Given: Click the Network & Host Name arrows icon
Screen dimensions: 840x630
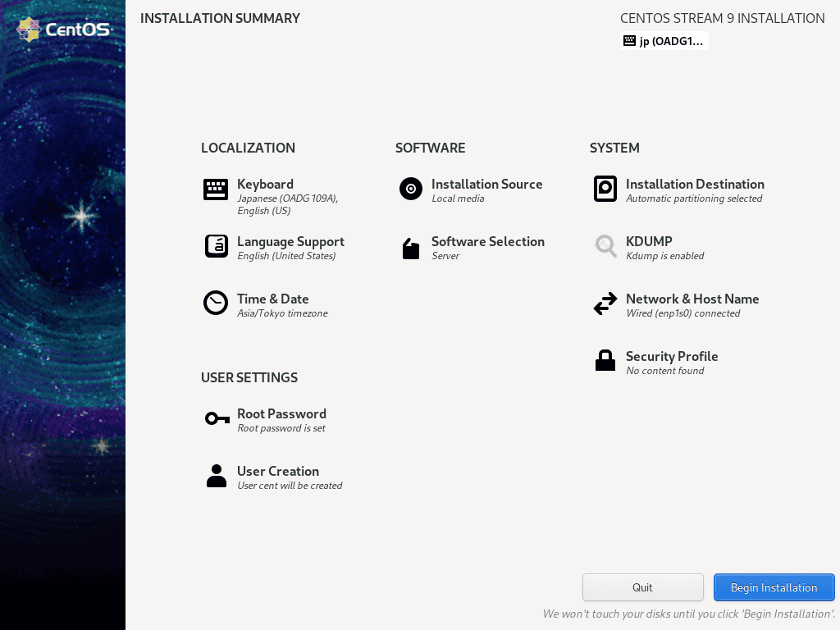Looking at the screenshot, I should [605, 304].
